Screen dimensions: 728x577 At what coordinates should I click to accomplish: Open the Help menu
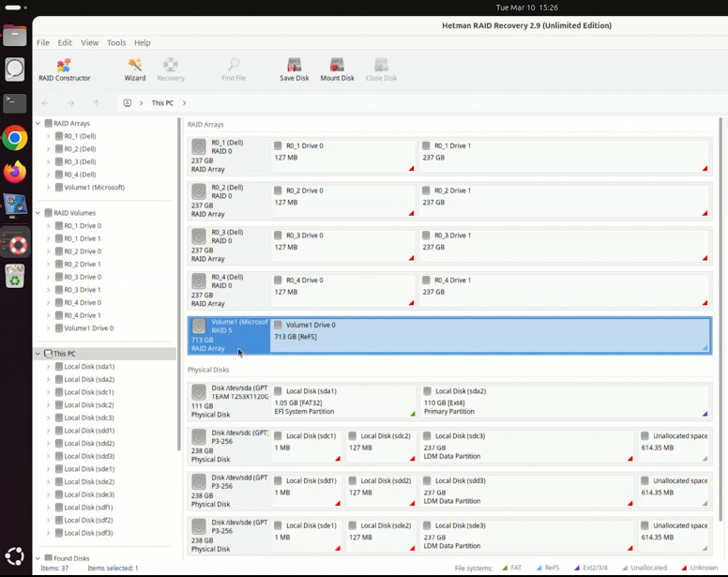coord(143,43)
